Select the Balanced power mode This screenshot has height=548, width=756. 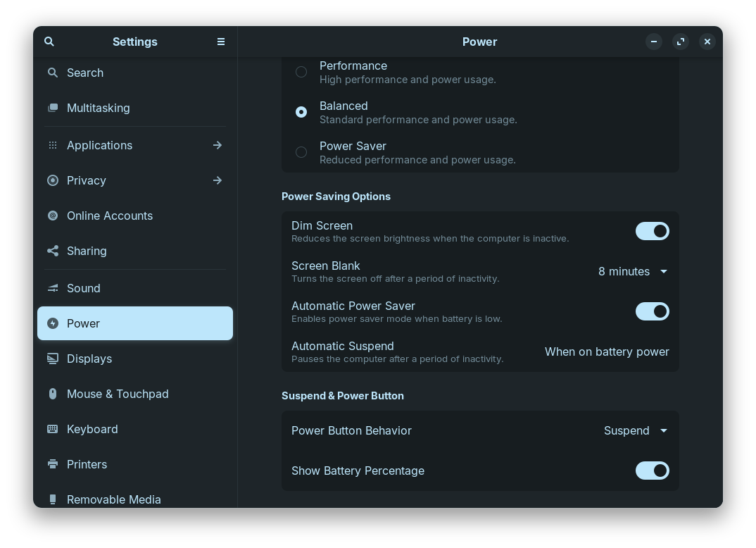click(301, 112)
